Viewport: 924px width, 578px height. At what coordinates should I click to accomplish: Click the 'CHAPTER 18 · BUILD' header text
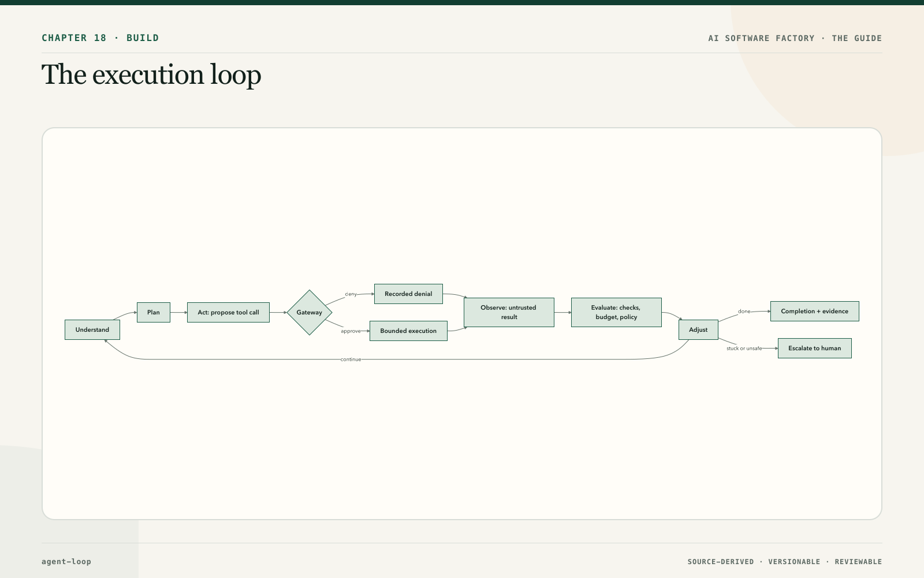click(x=100, y=38)
